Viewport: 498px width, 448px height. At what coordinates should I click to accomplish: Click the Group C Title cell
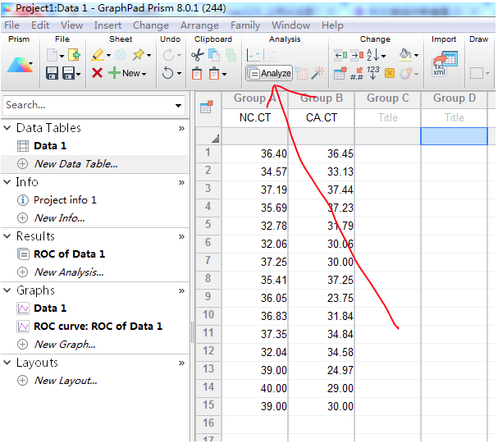tap(388, 118)
